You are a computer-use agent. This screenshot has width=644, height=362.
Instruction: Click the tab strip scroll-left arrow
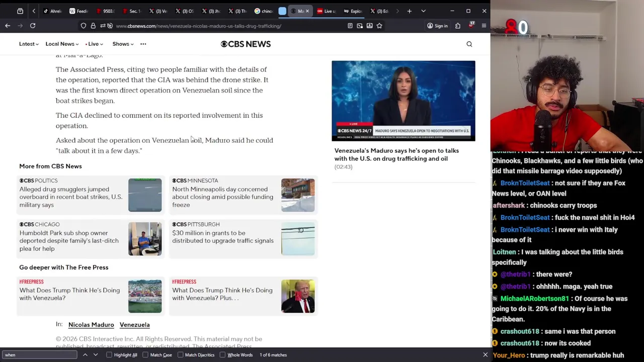34,11
